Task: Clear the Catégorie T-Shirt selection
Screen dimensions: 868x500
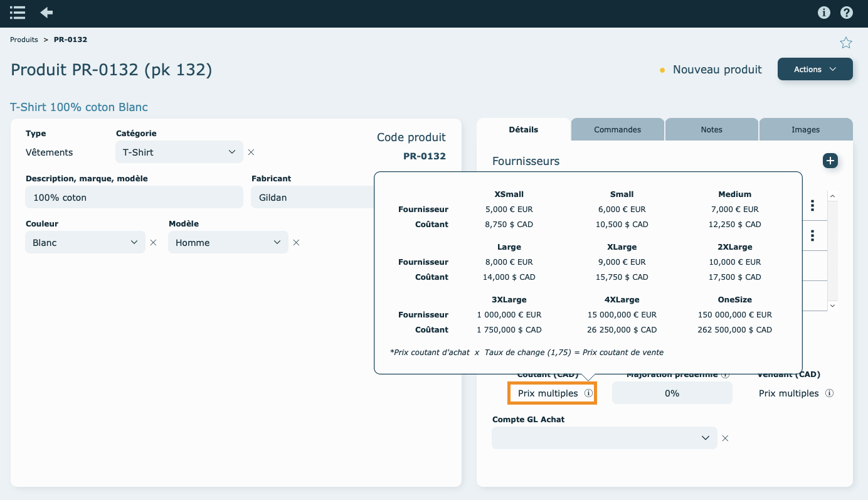Action: coord(251,152)
